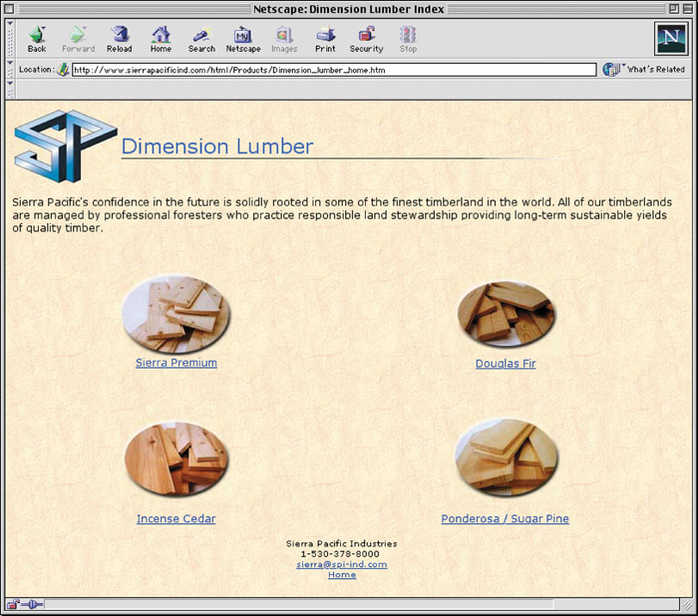This screenshot has height=616, width=698.
Task: Reload the current page
Action: (x=120, y=40)
